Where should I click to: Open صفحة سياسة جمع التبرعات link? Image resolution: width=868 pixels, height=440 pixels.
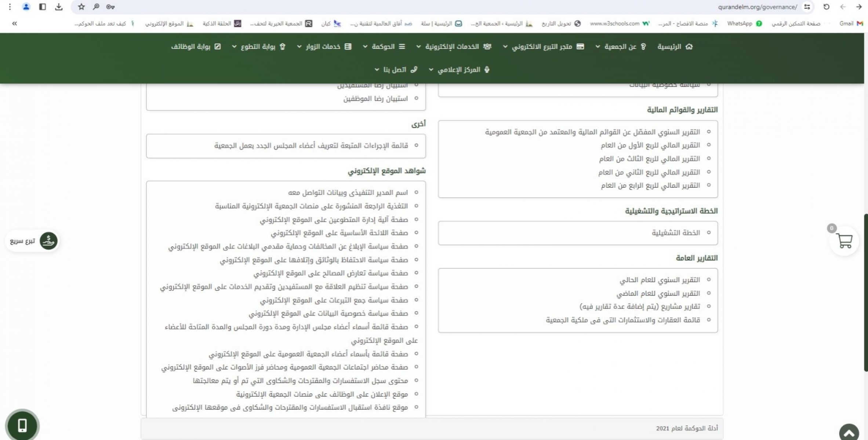pos(334,301)
